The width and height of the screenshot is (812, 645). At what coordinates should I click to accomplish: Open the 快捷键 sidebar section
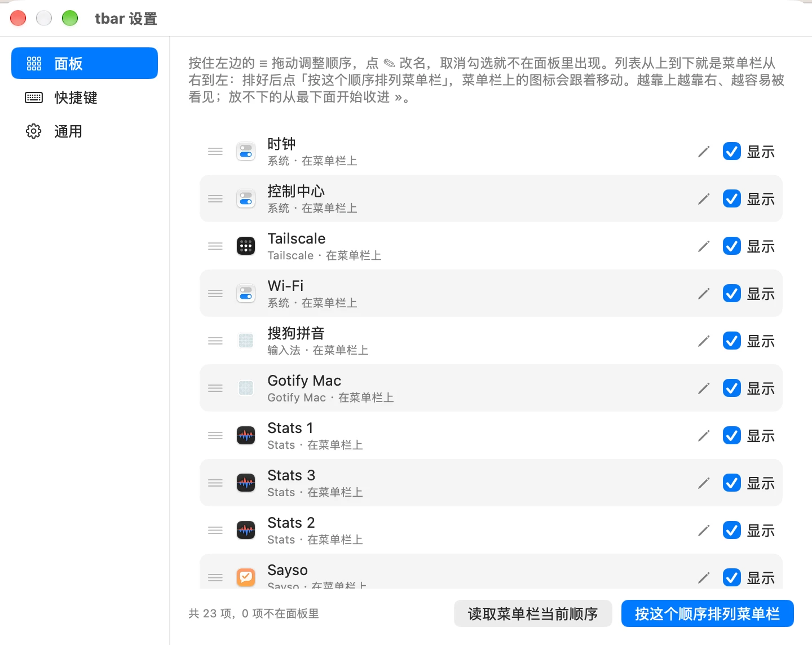(85, 98)
